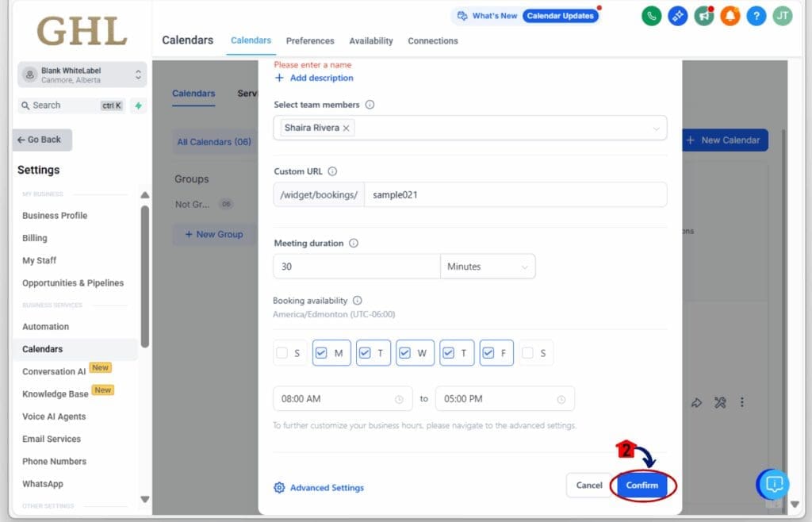The height and width of the screenshot is (522, 812).
Task: Uncheck the Thursday availability checkbox
Action: (x=449, y=353)
